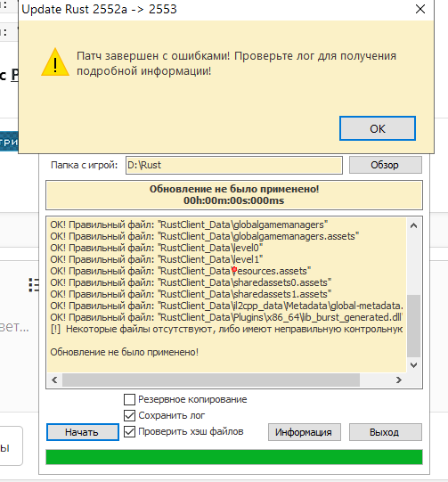The width and height of the screenshot is (448, 482).
Task: Click the log vertical scrollbar down arrow
Action: point(414,365)
